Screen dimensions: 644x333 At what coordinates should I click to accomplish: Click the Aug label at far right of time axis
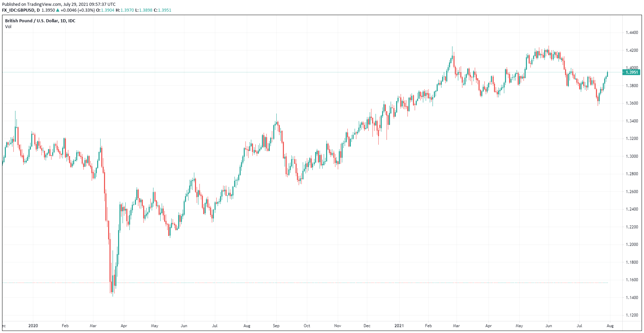[610, 326]
